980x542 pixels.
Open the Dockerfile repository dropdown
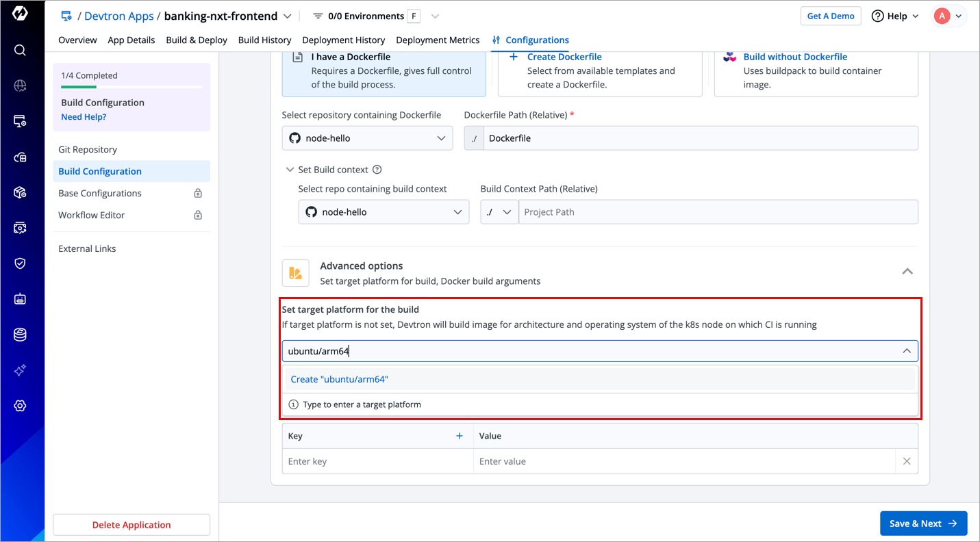367,138
